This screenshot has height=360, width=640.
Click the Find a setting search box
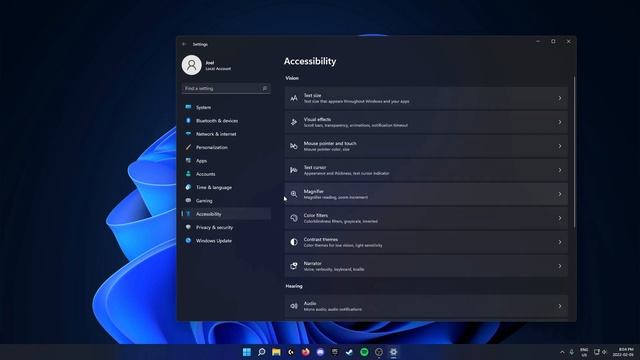click(226, 89)
